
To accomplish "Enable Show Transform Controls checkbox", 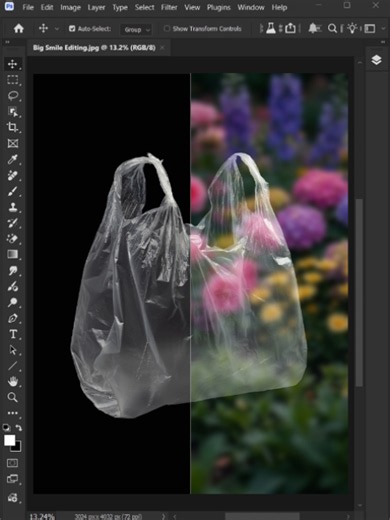I will [167, 29].
